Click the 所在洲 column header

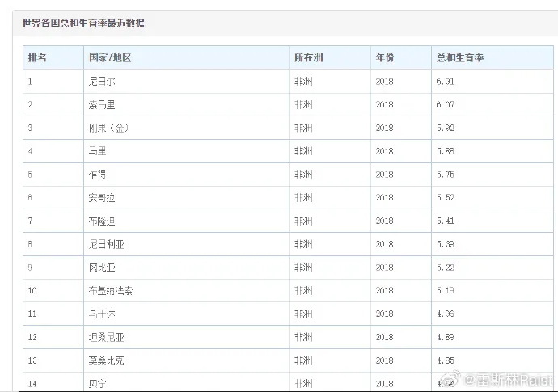click(x=307, y=58)
